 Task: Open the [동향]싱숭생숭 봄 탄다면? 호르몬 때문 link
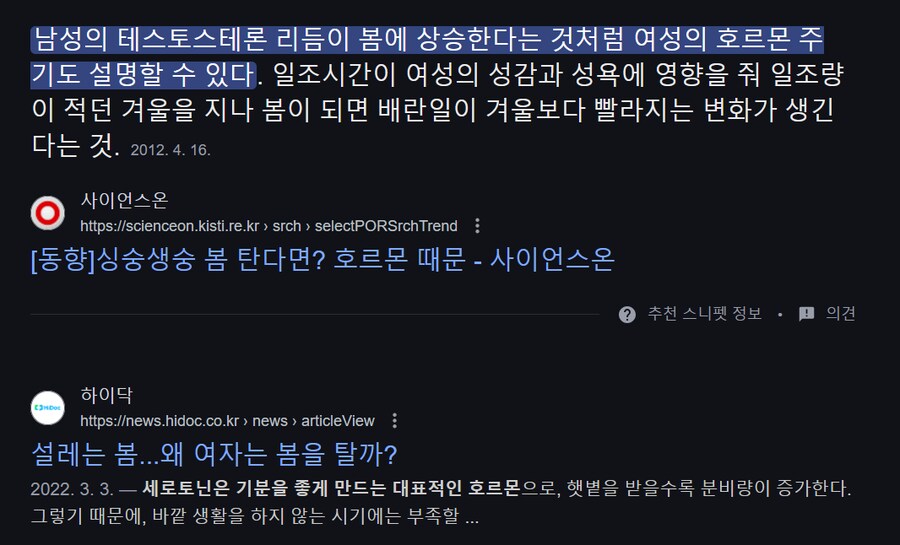point(323,259)
